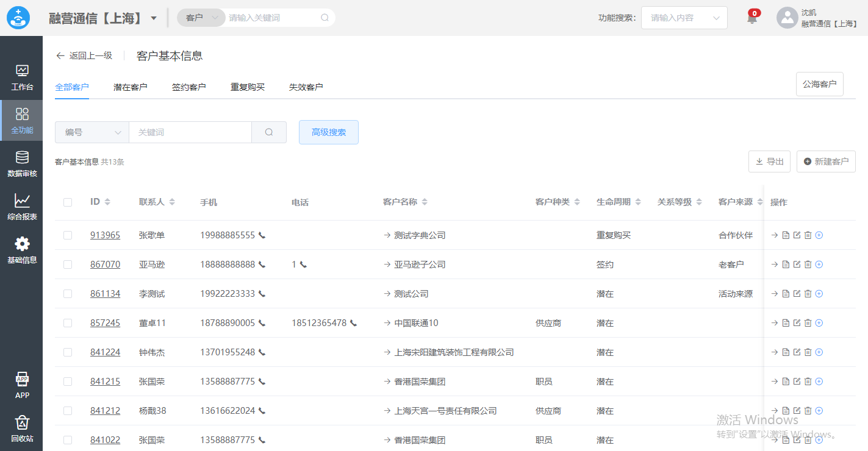Click the plus circle icon for 李测试 row
The image size is (868, 451).
819,294
